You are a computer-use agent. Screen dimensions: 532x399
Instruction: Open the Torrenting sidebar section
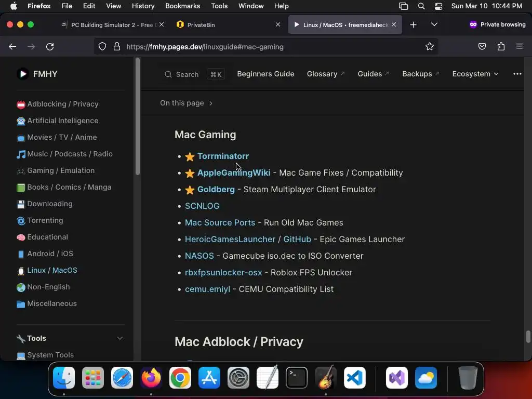click(39, 220)
